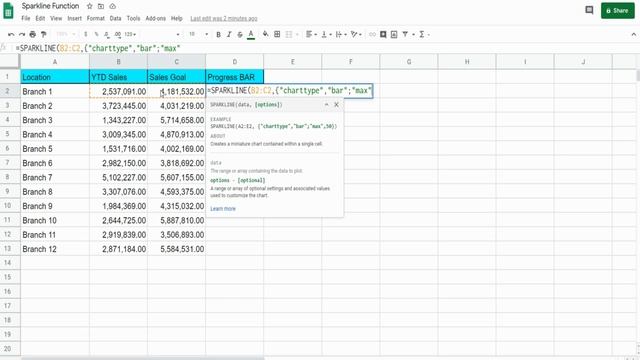Click decrease decimal places icon
Image resolution: width=640 pixels, height=360 pixels.
tap(107, 34)
